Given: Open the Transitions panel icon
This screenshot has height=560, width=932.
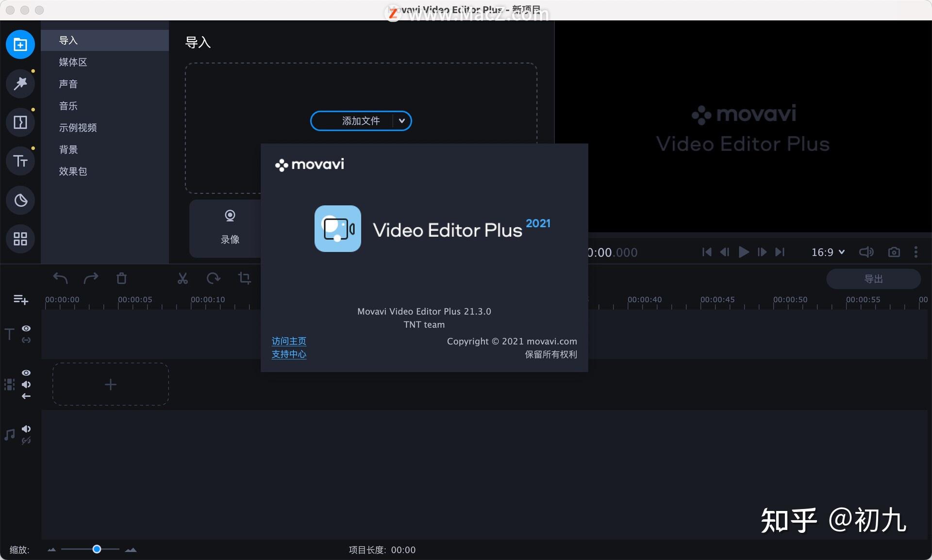Looking at the screenshot, I should coord(20,122).
